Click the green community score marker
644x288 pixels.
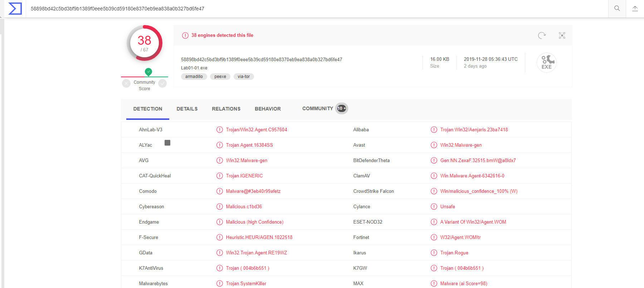point(148,72)
